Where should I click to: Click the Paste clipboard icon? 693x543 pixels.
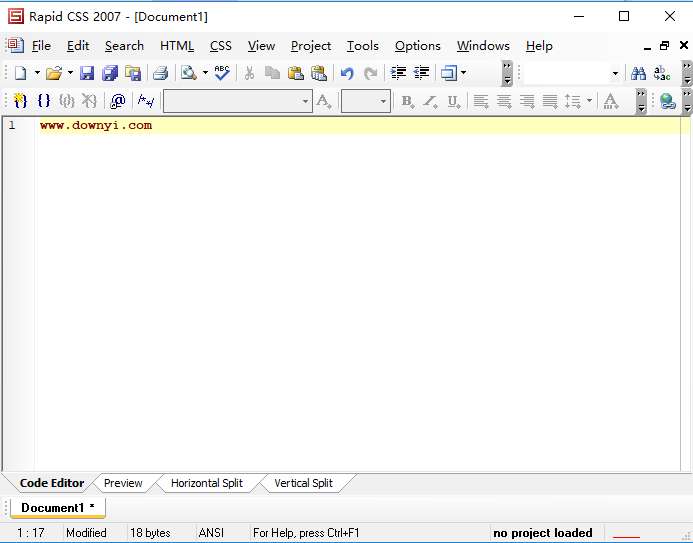point(296,73)
